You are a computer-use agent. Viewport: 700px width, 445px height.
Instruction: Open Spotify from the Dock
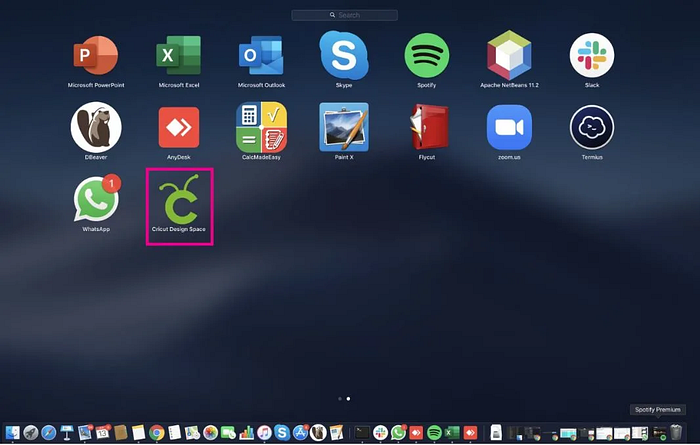click(434, 433)
